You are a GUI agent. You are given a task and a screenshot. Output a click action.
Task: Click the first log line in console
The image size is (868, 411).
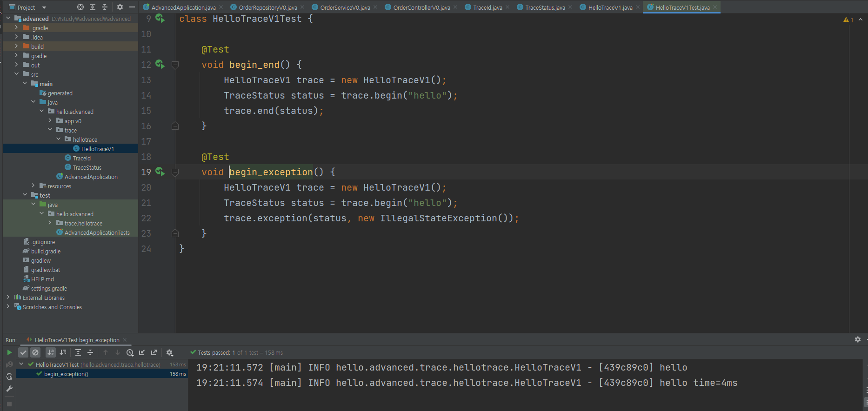(441, 367)
